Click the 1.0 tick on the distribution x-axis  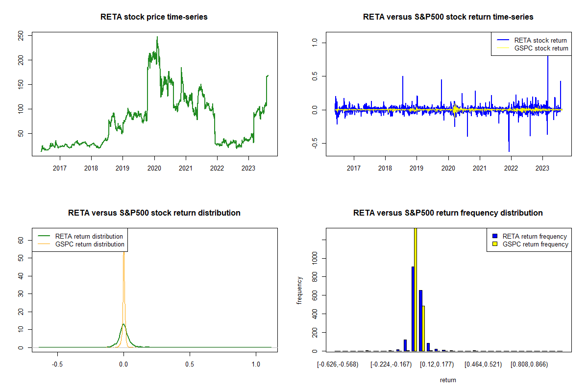point(256,365)
